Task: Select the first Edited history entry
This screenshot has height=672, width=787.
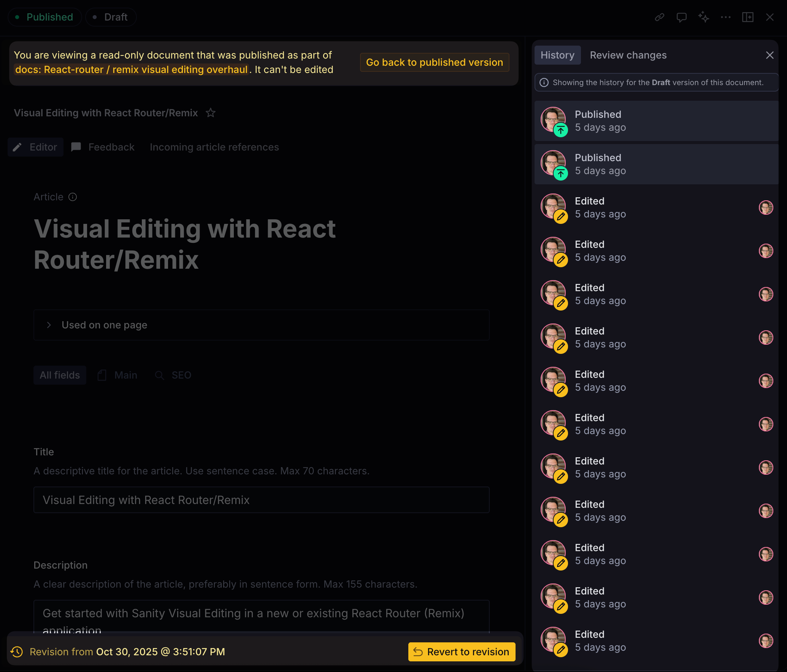Action: pos(656,208)
